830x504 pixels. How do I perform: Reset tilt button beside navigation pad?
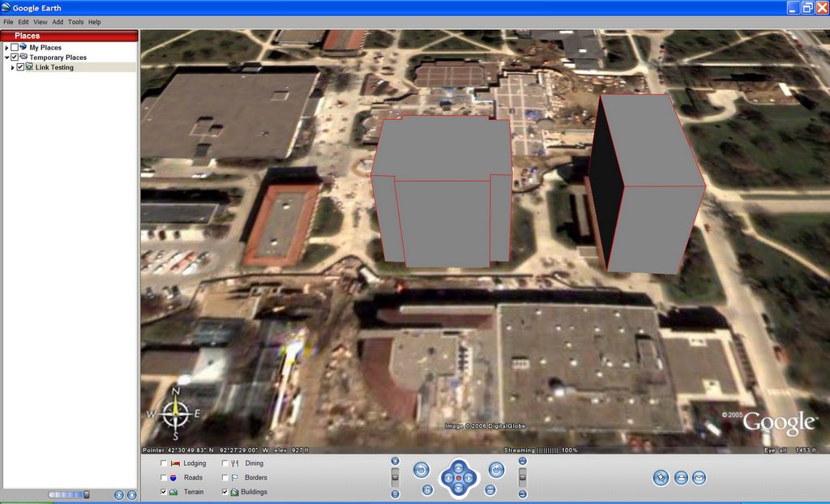(x=490, y=489)
